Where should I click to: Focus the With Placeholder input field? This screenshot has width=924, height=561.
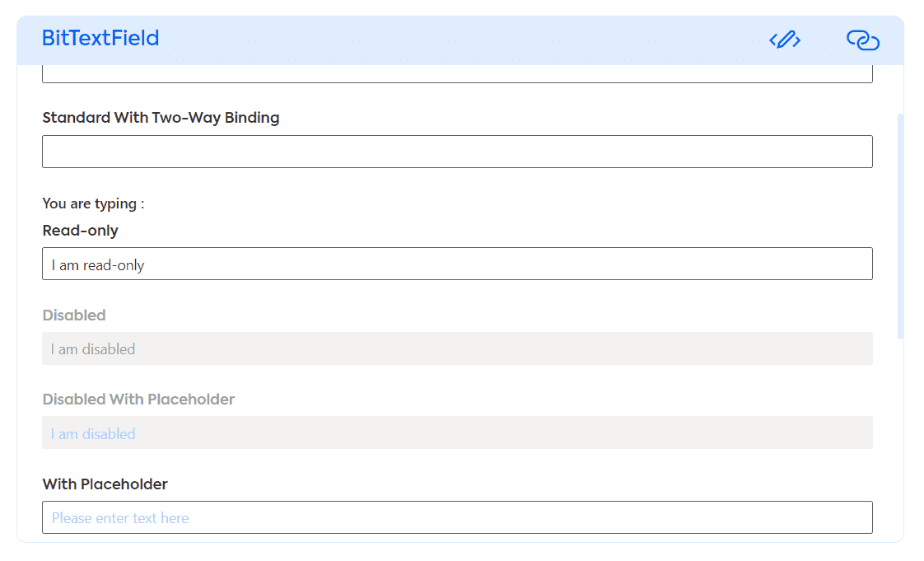tap(457, 517)
